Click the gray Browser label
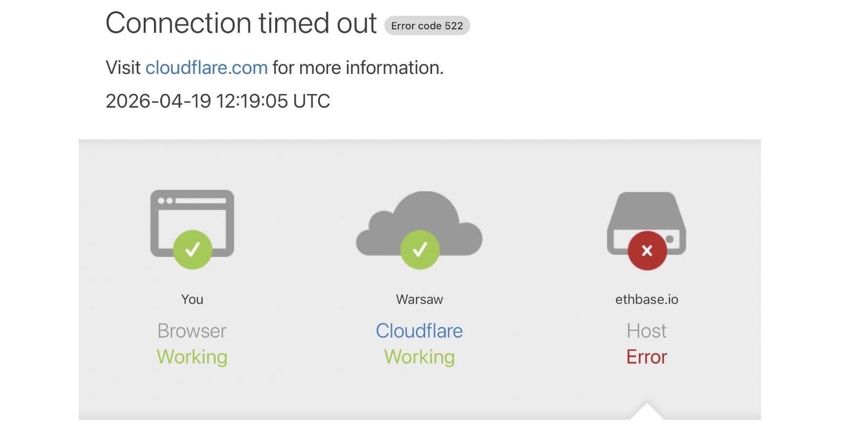This screenshot has width=868, height=434. point(192,331)
